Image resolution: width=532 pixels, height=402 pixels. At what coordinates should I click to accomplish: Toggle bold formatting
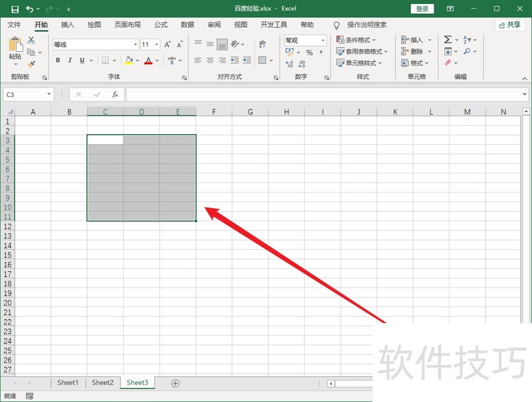[58, 60]
